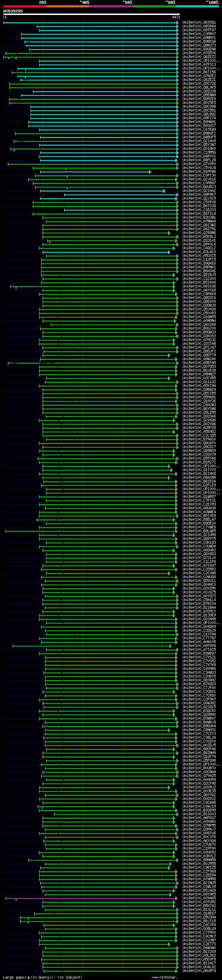This screenshot has height=980, width=222.
Task: Click the green ~80% identity legend segment
Action: [x=154, y=6]
